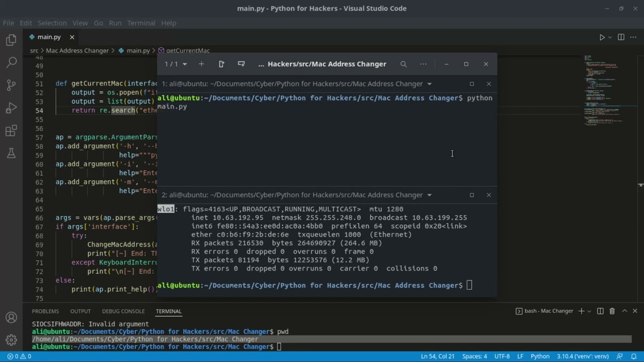Open the Run and Debug view
This screenshot has width=644, height=362.
(x=11, y=108)
